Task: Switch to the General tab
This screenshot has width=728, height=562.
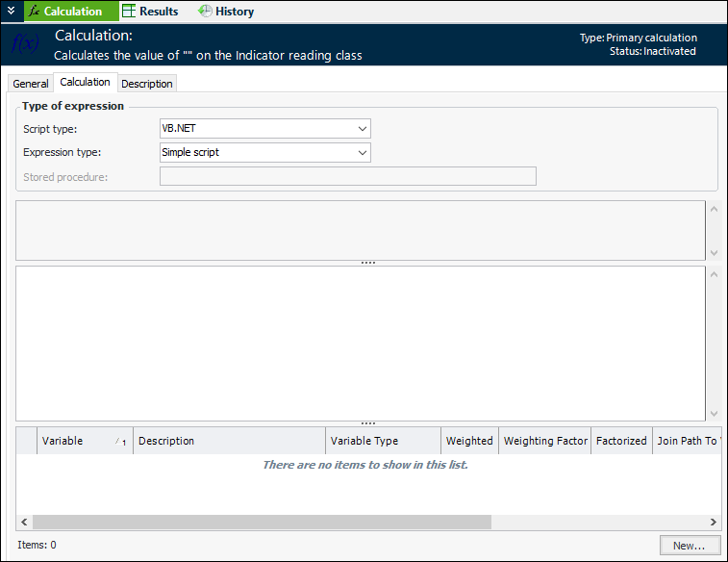Action: 31,84
